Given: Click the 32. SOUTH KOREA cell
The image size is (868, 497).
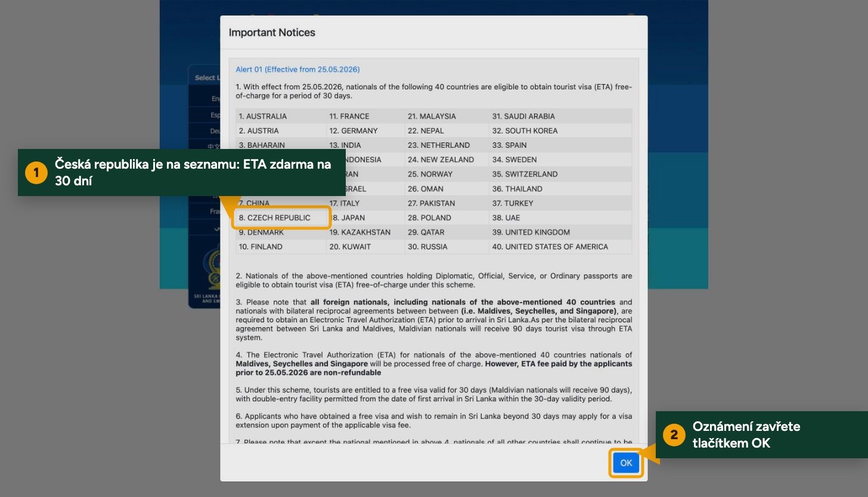Looking at the screenshot, I should tap(560, 131).
